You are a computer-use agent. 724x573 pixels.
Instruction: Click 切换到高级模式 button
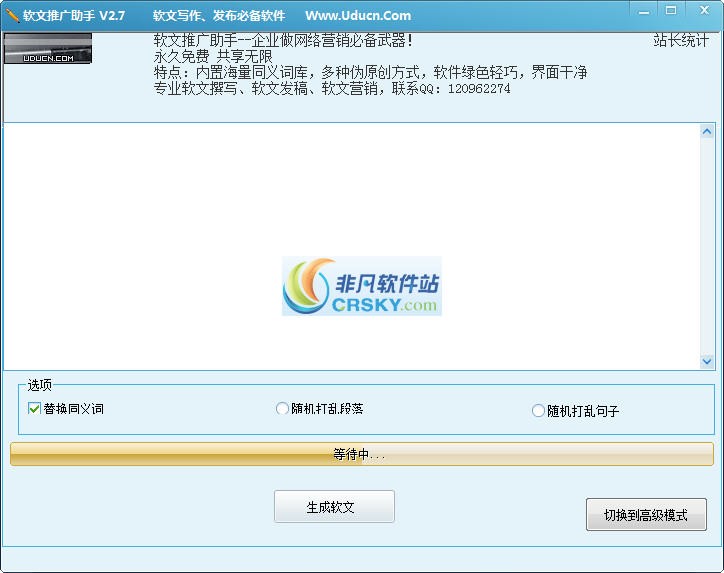[x=646, y=514]
